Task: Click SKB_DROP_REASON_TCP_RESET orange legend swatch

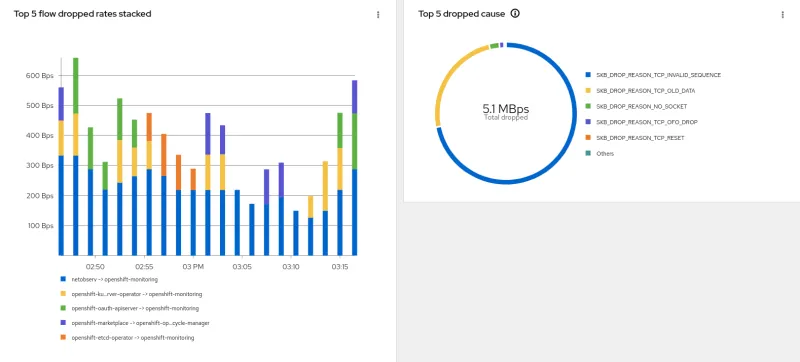Action: pos(588,138)
